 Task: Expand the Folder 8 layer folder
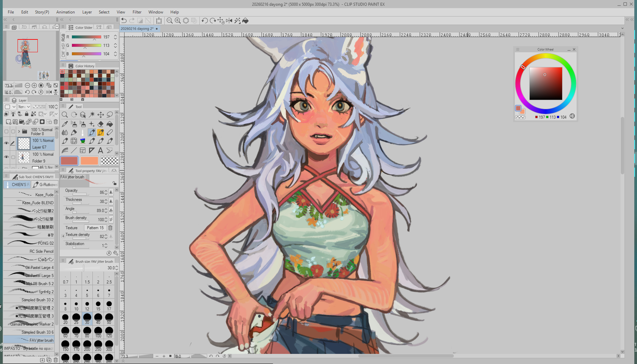pos(19,131)
